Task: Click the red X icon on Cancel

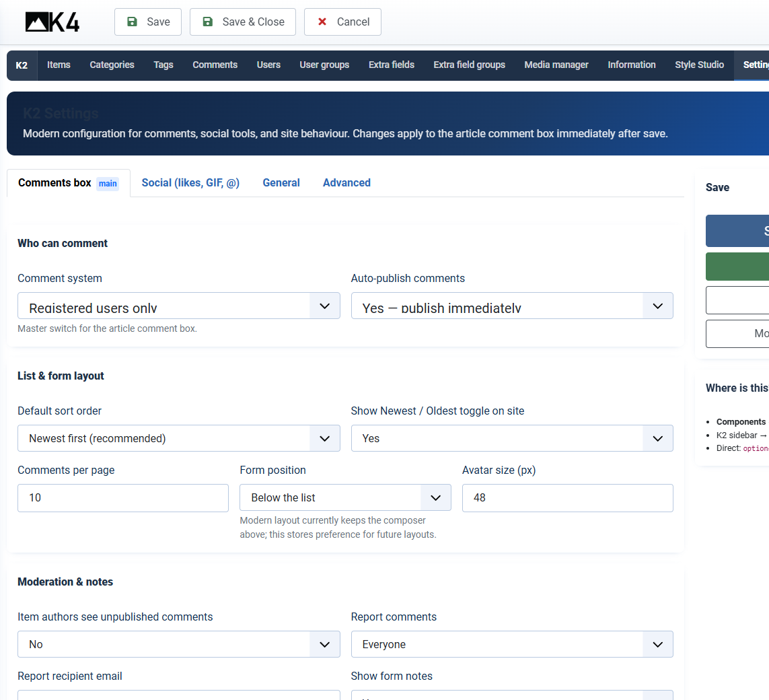Action: click(322, 22)
